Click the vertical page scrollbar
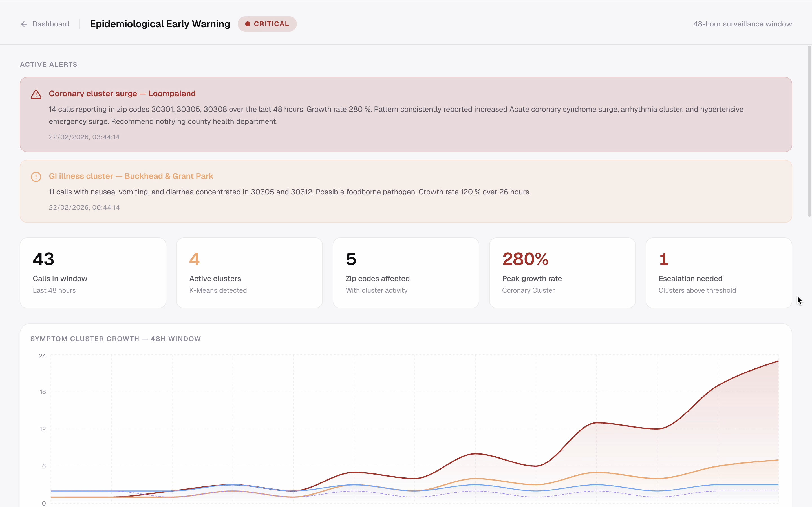Image resolution: width=812 pixels, height=507 pixels. [x=809, y=131]
